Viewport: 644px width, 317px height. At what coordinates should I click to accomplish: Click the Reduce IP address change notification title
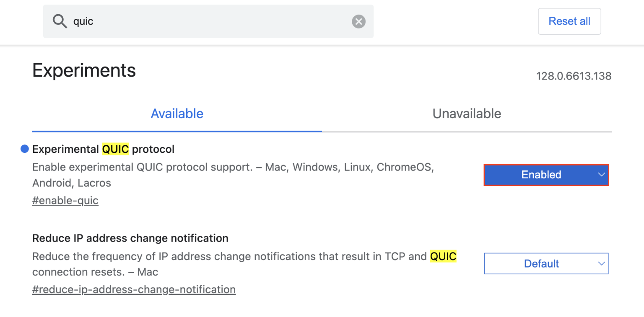click(x=130, y=238)
